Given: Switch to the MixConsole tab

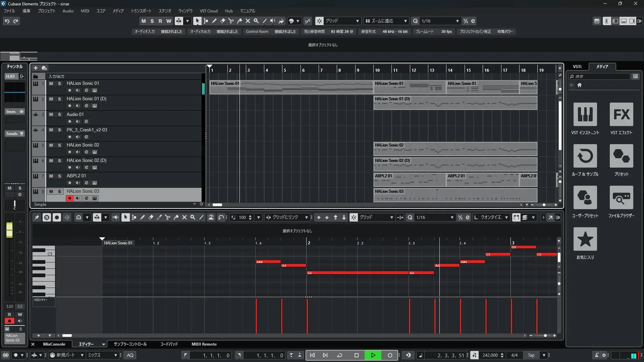Looking at the screenshot, I should (54, 344).
